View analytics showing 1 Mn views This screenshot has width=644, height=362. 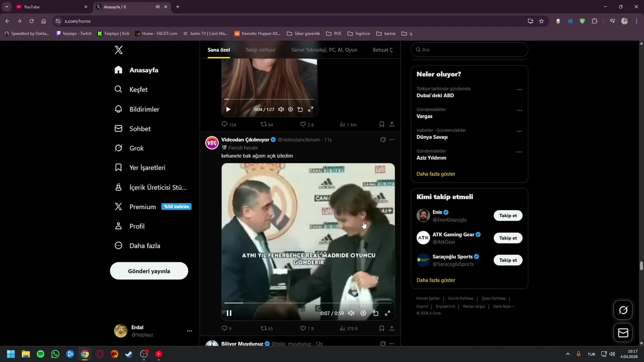pos(342,124)
